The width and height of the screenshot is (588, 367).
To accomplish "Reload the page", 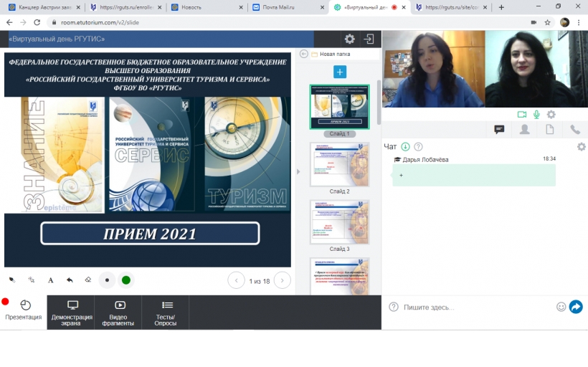I will (37, 22).
